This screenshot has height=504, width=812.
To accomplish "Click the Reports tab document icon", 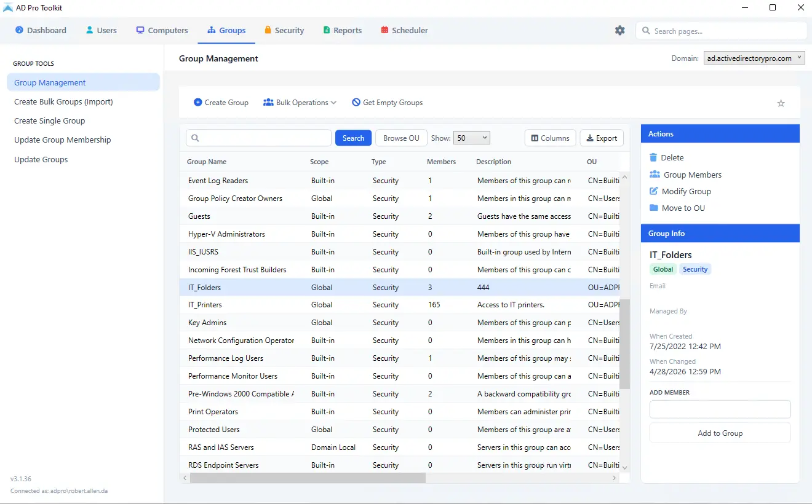I will (327, 30).
